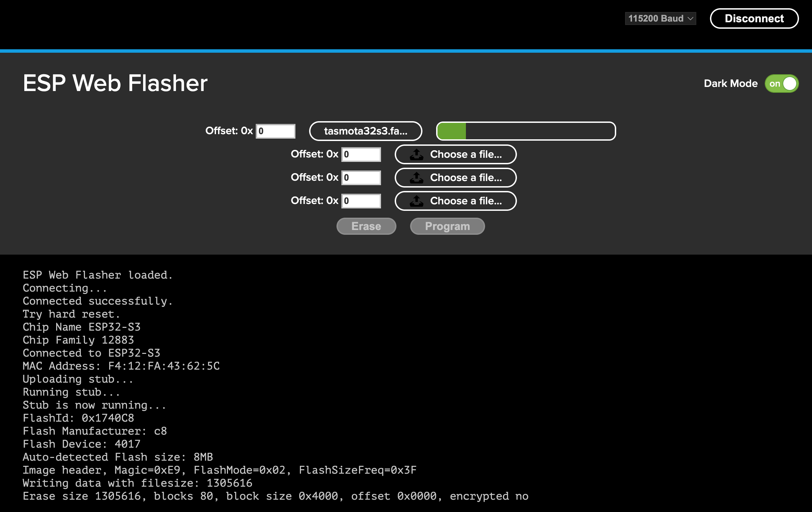Click the upload icon on the fourth Choose a file button

[417, 201]
